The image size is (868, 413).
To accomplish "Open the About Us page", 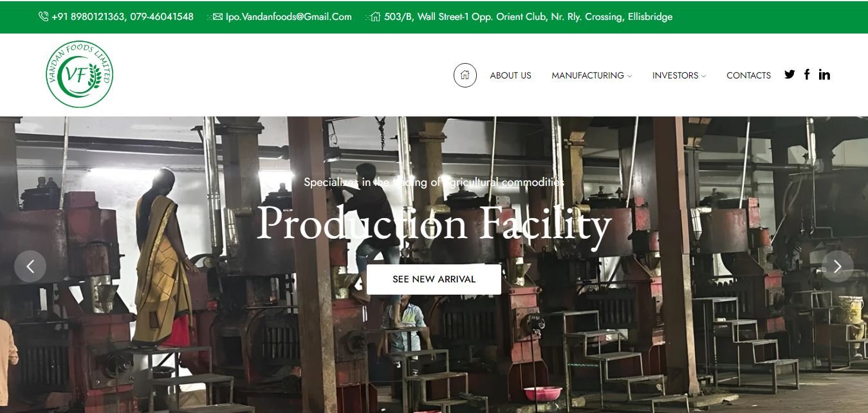I will [510, 75].
